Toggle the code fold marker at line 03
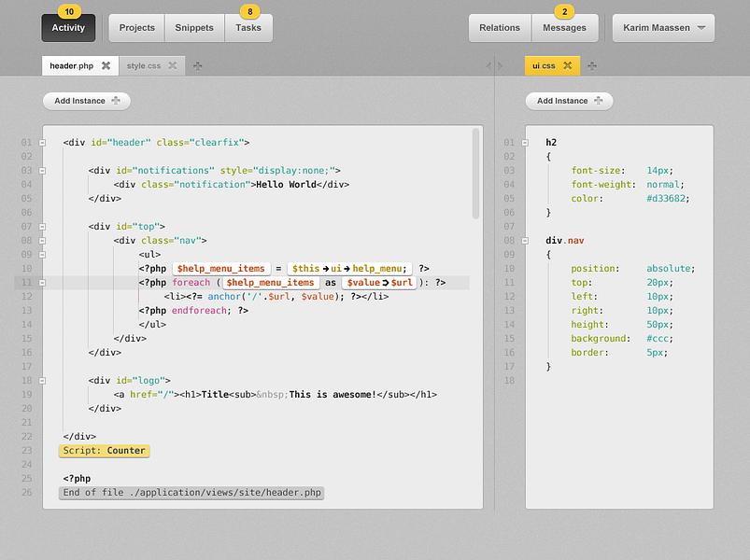 [x=41, y=170]
